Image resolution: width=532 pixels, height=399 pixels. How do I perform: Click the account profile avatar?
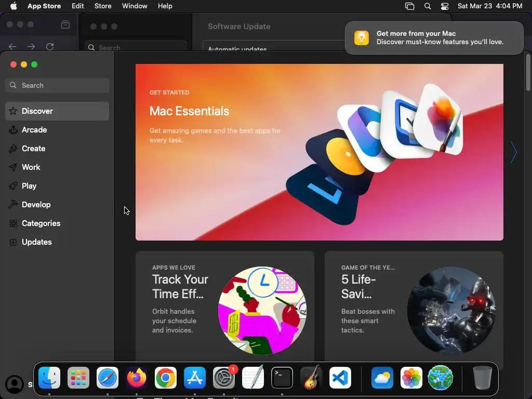(x=15, y=384)
